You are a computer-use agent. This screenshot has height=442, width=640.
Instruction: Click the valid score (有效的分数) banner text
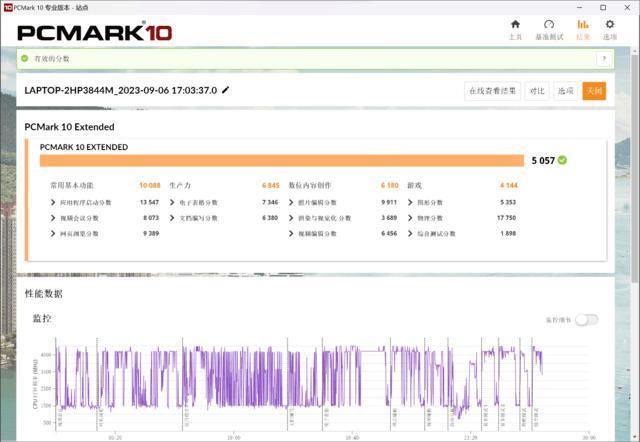pos(52,59)
